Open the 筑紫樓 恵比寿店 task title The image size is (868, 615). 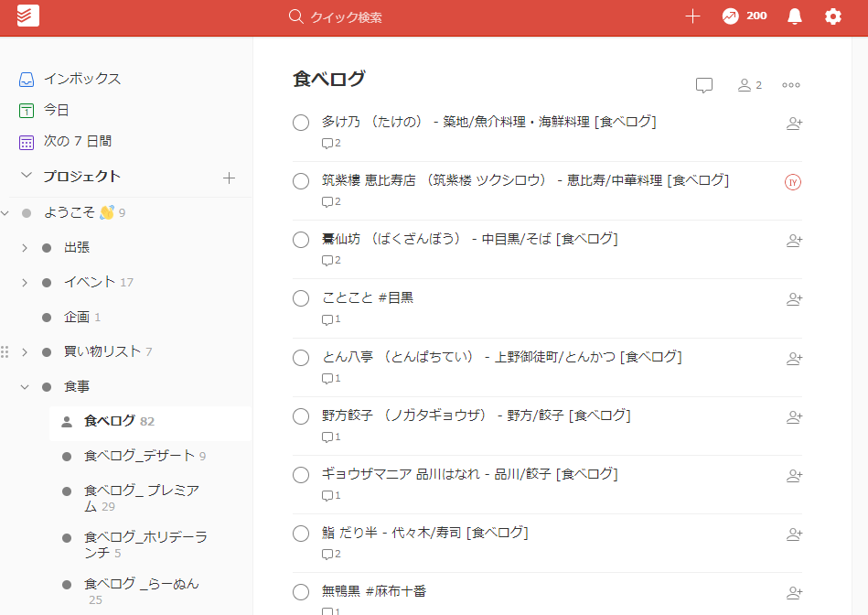click(525, 180)
